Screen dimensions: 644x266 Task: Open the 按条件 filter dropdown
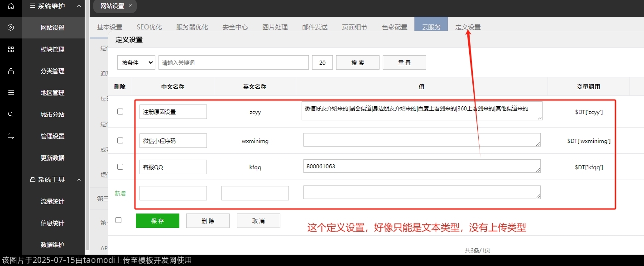pyautogui.click(x=136, y=62)
